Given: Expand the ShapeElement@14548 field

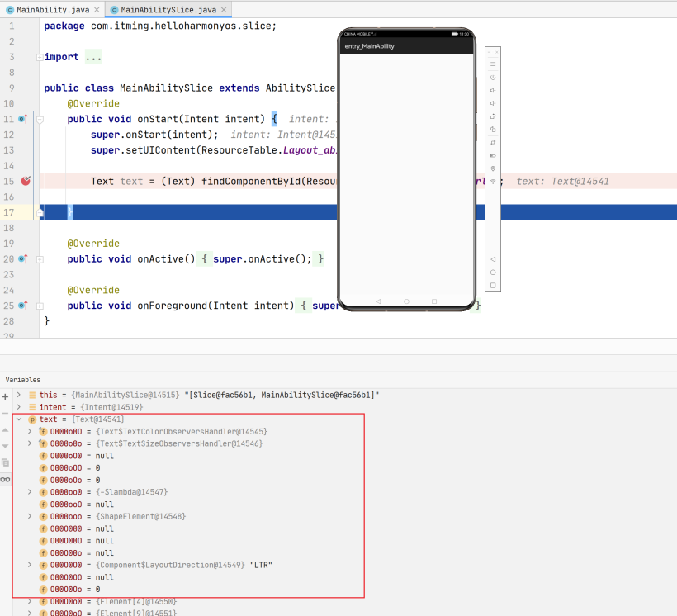Looking at the screenshot, I should coord(30,516).
